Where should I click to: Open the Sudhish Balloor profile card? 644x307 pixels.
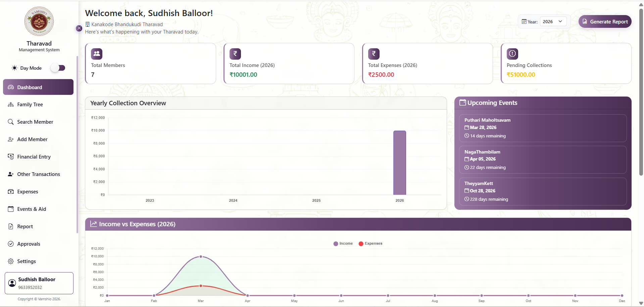39,283
